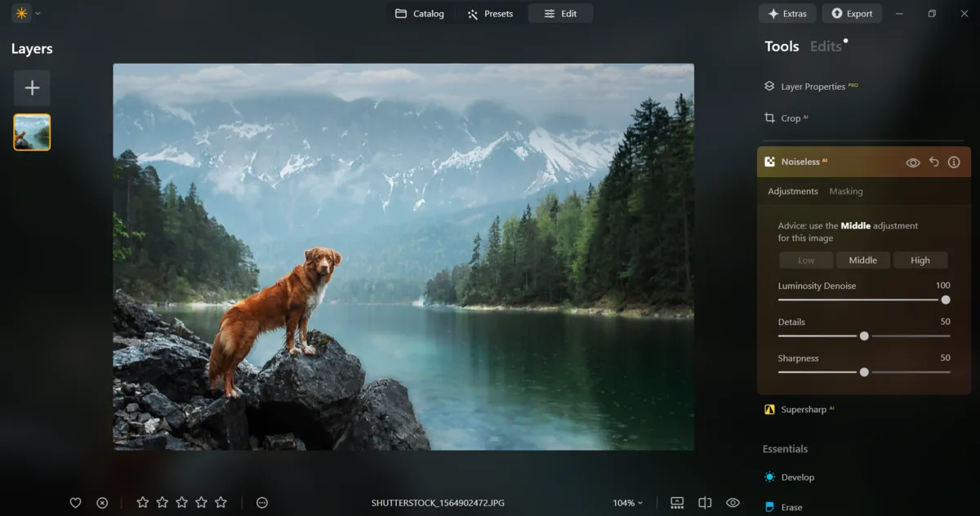The image size is (980, 516).
Task: Switch to the Masking tab
Action: [x=845, y=191]
